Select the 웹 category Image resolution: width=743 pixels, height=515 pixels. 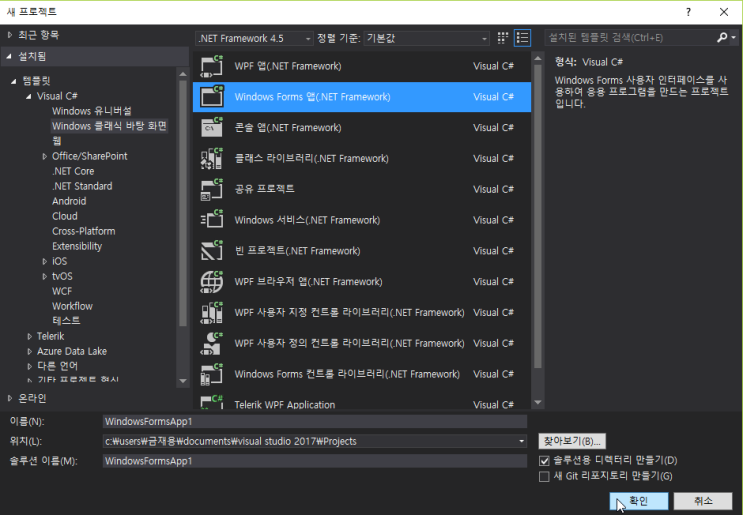(x=57, y=141)
